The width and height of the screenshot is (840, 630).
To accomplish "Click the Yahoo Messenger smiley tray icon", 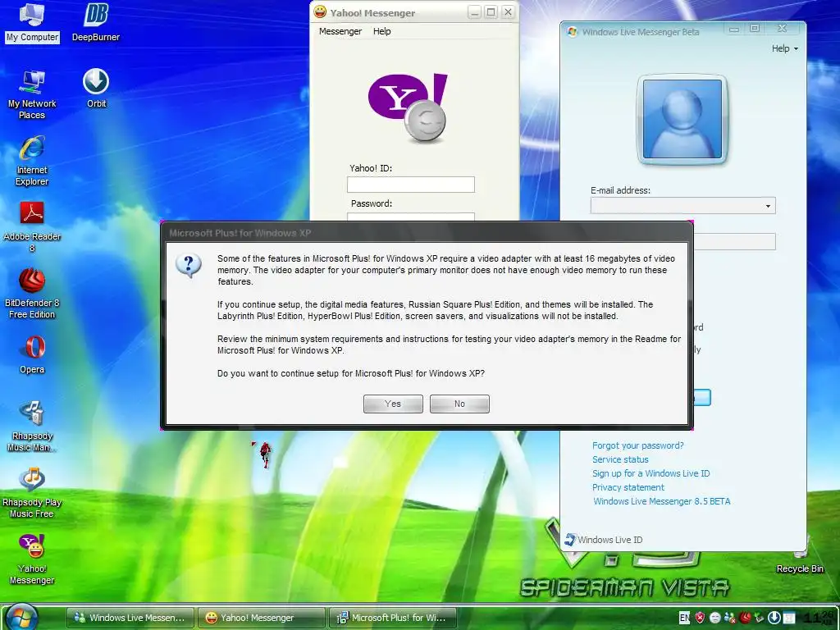I will pyautogui.click(x=714, y=618).
